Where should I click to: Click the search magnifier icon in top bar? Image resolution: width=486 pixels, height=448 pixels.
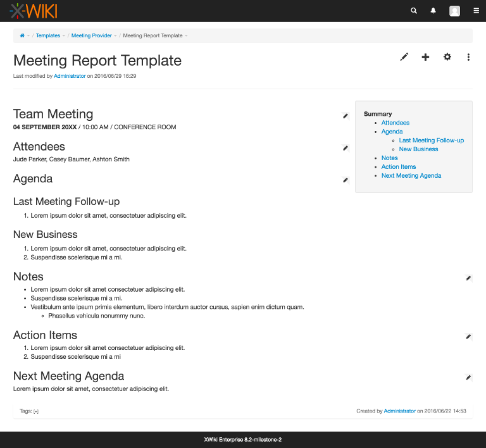pyautogui.click(x=414, y=11)
